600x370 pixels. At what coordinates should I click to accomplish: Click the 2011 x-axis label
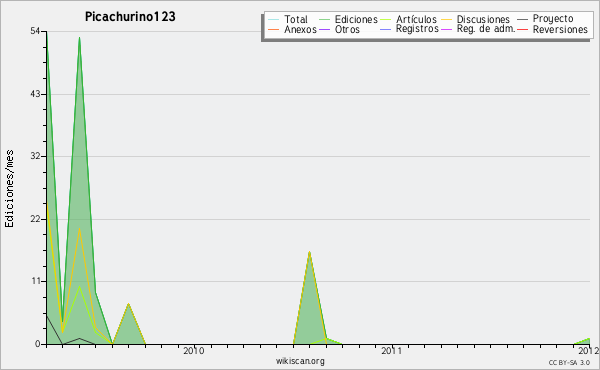click(391, 350)
